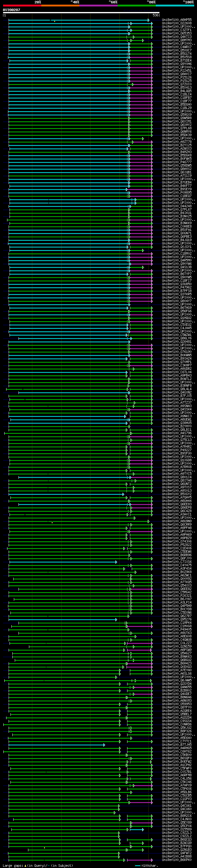Viewport: 197px width, 868px height.
Task: Click the query name AV390287
Action: click(x=11, y=10)
